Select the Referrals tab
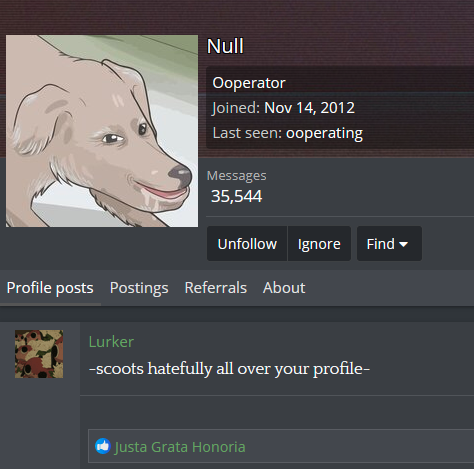Image resolution: width=474 pixels, height=469 pixels. pyautogui.click(x=216, y=288)
